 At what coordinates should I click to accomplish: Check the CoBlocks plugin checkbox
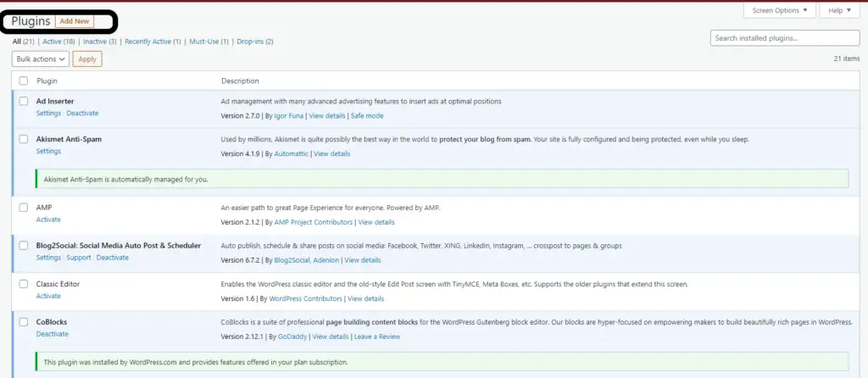click(23, 322)
